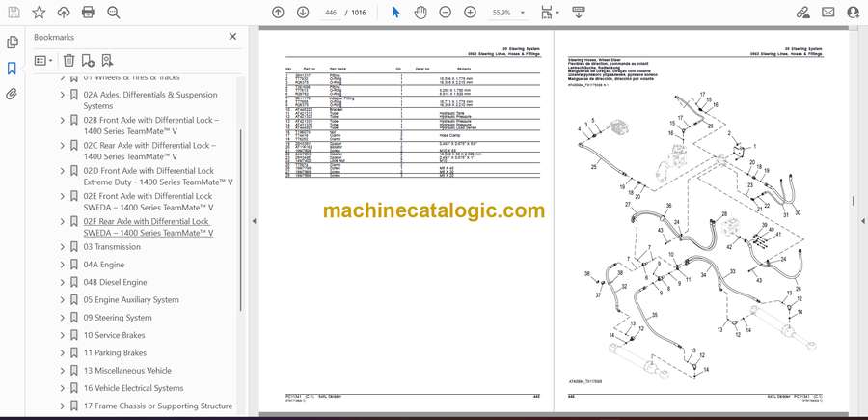The height and width of the screenshot is (420, 868).
Task: Print the document using printer icon
Action: [88, 13]
